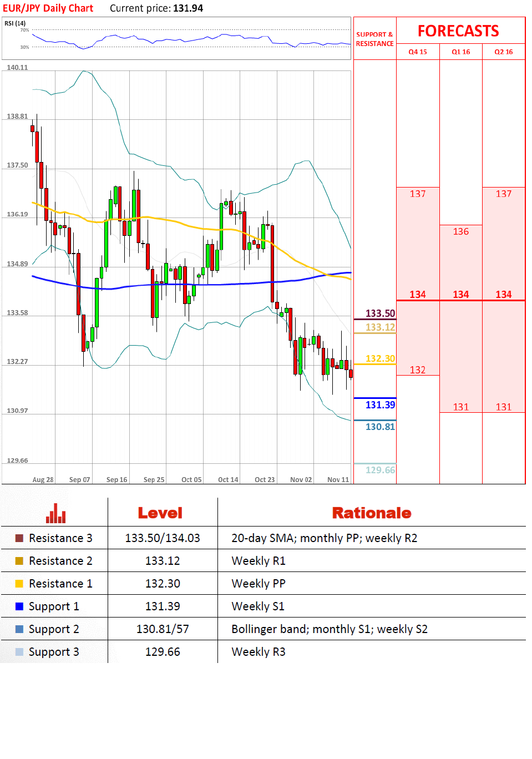This screenshot has height=759, width=532.
Task: Click the Sep 16 date axis label
Action: click(117, 479)
